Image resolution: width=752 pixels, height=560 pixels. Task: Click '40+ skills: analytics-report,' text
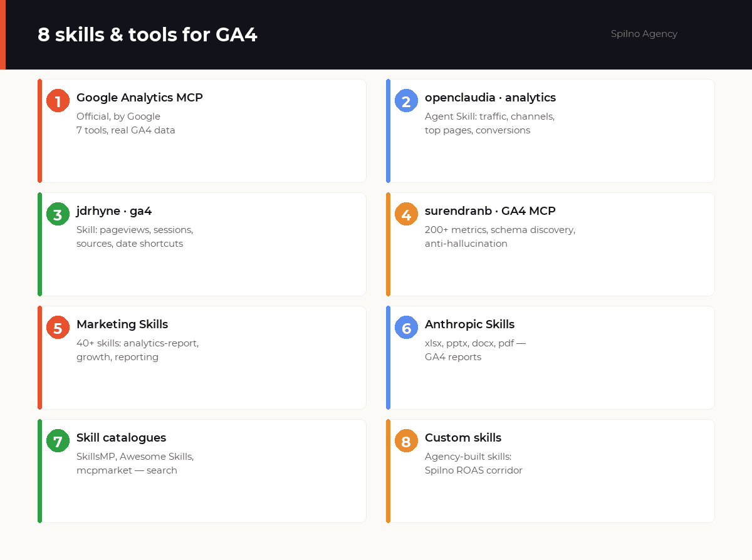click(x=137, y=343)
